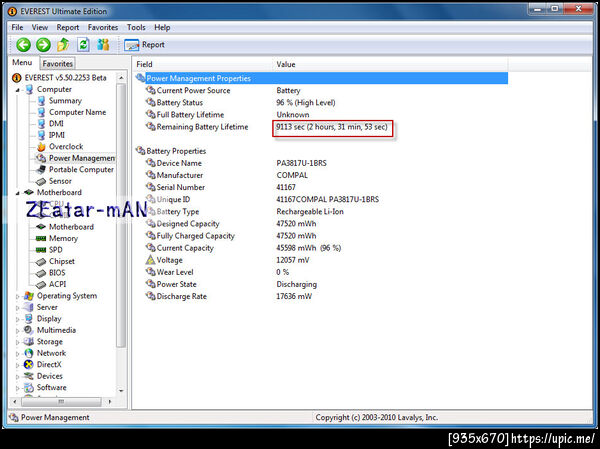Screen dimensions: 600x449
Task: Select EVEREST v5.50.2253 Beta root node
Action: 59,78
